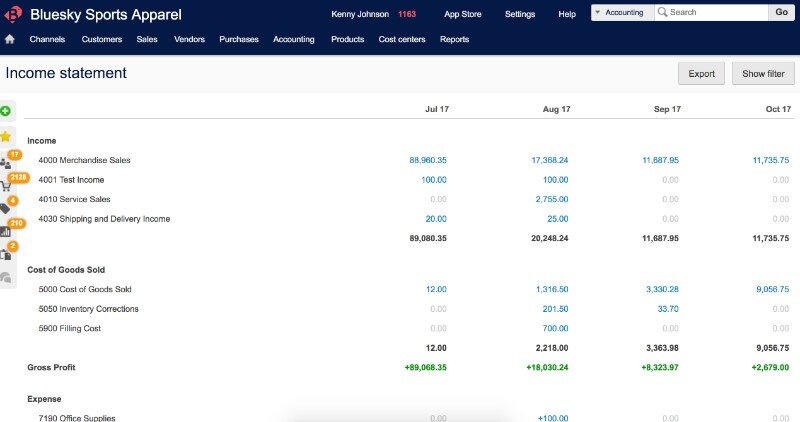The height and width of the screenshot is (422, 800).
Task: Open the Cost centers menu
Action: [401, 40]
